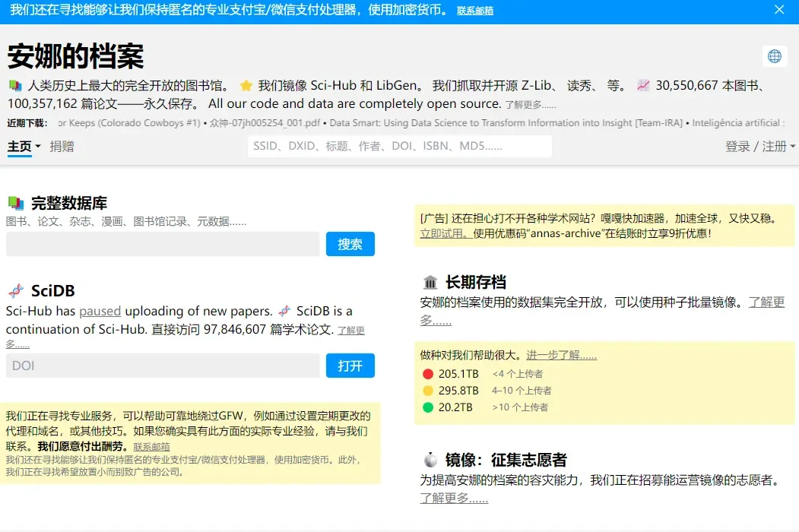Click 了解更多 link under 镜像：征集志愿者
The width and height of the screenshot is (799, 532).
(454, 498)
